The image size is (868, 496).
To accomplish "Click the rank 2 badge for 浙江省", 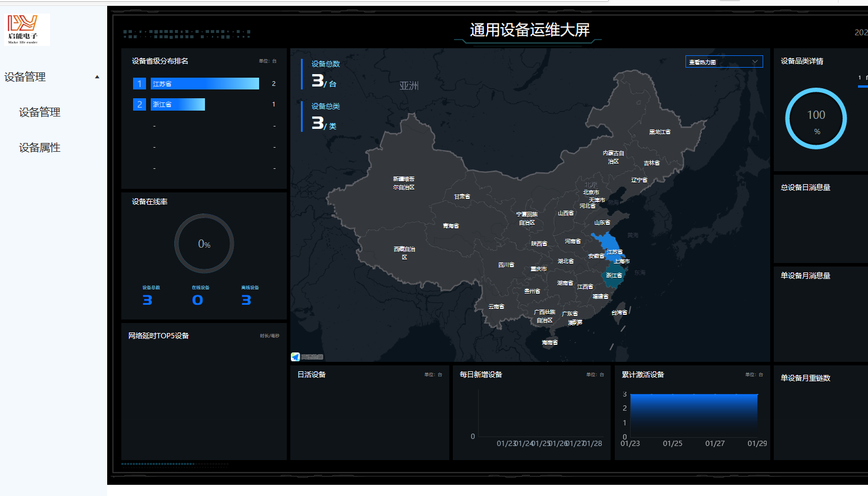I will tap(140, 104).
